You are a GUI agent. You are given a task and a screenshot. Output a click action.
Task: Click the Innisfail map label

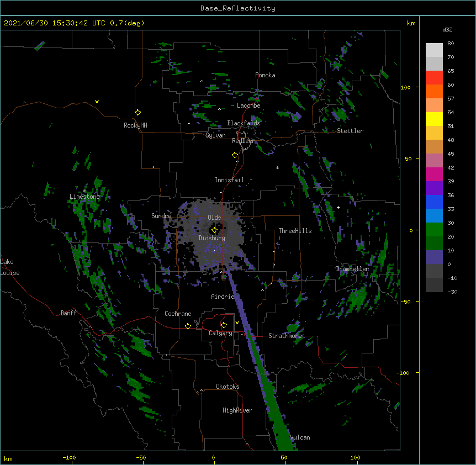pos(229,180)
